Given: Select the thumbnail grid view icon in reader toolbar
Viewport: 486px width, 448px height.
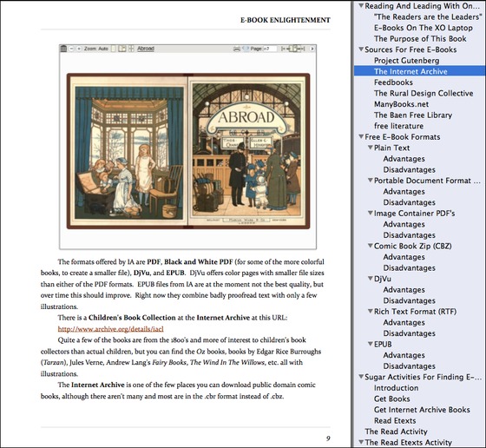Looking at the screenshot, I should point(131,49).
